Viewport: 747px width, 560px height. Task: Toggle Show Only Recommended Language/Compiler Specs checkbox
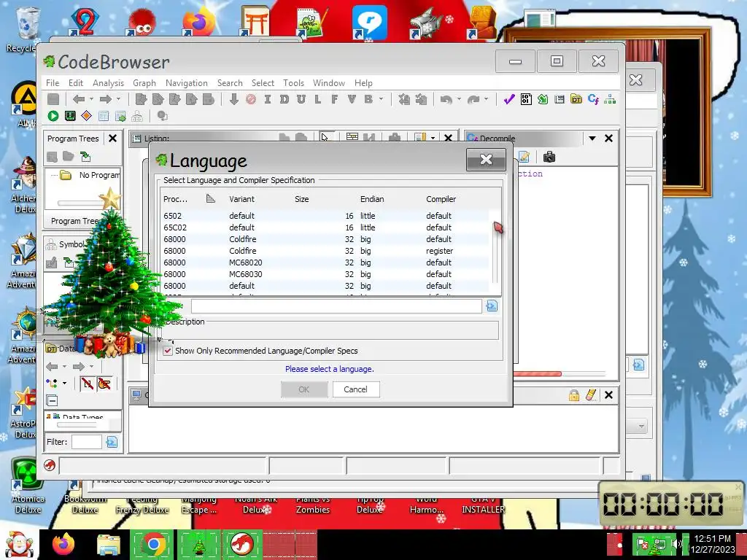coord(168,351)
